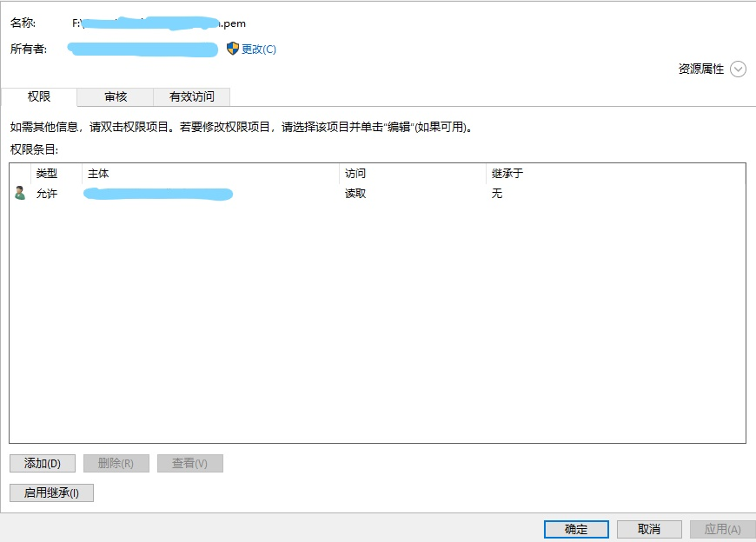756x542 pixels.
Task: Click the 主体 column header
Action: [98, 174]
